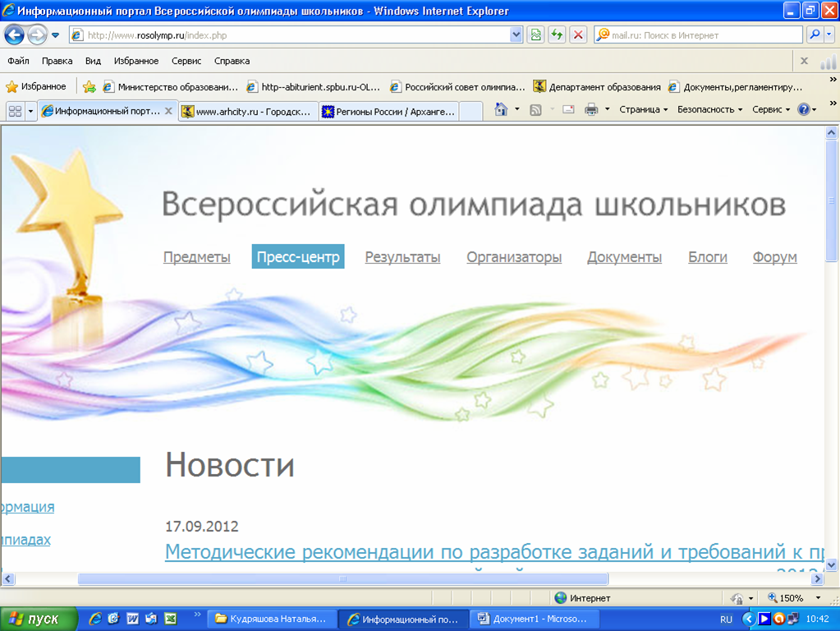Click the compatibility view icon in address bar
This screenshot has height=631, width=840.
(536, 35)
